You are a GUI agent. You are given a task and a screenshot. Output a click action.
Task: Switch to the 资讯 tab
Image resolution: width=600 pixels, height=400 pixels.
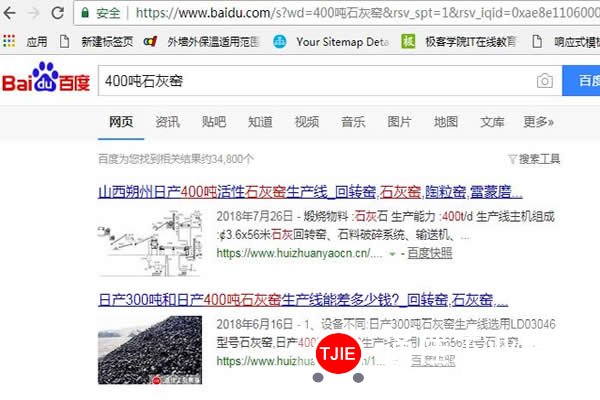(167, 122)
